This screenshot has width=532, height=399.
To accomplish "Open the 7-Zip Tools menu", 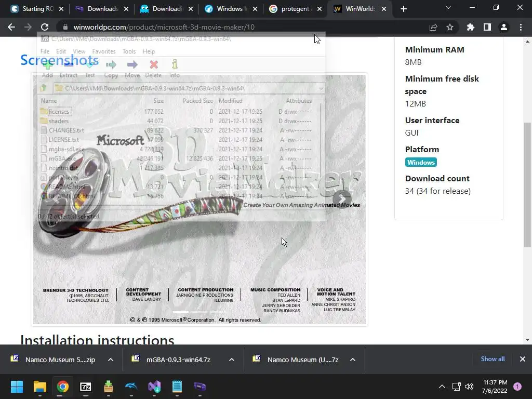I will point(129,51).
